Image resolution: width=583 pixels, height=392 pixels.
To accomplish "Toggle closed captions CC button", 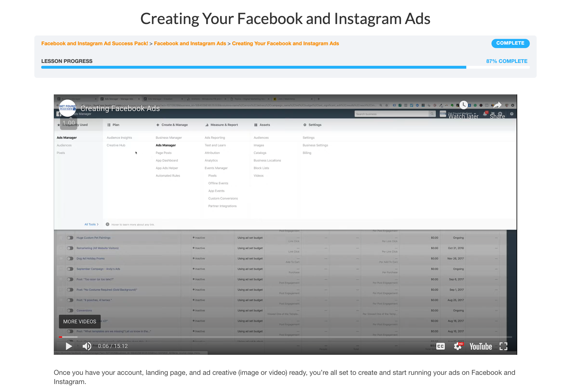I will (441, 346).
